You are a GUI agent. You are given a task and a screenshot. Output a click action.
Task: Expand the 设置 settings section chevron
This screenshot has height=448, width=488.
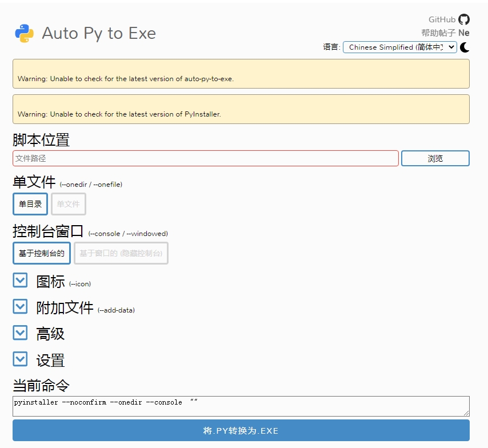point(20,359)
